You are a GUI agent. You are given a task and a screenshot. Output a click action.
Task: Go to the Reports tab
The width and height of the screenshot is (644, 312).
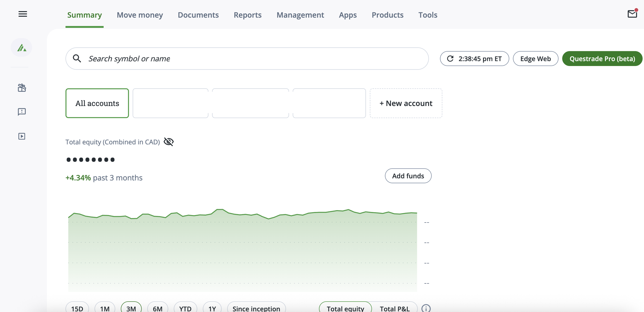(248, 15)
